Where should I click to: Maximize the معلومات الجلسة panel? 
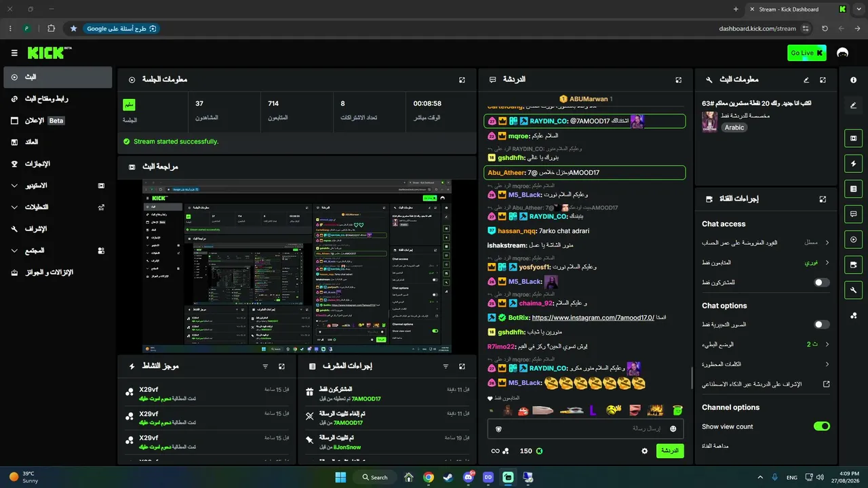462,79
